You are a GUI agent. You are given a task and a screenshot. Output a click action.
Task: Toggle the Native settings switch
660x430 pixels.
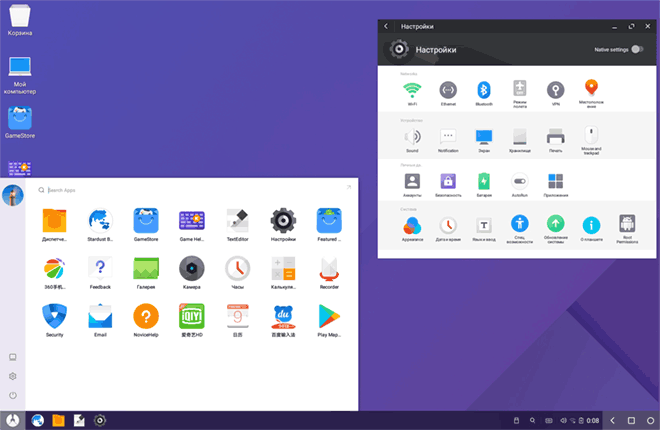point(637,49)
